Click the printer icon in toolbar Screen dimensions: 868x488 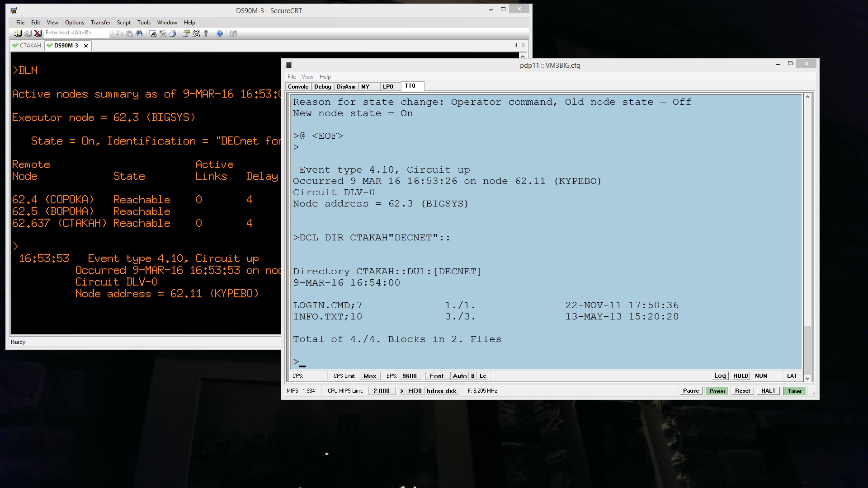(172, 33)
